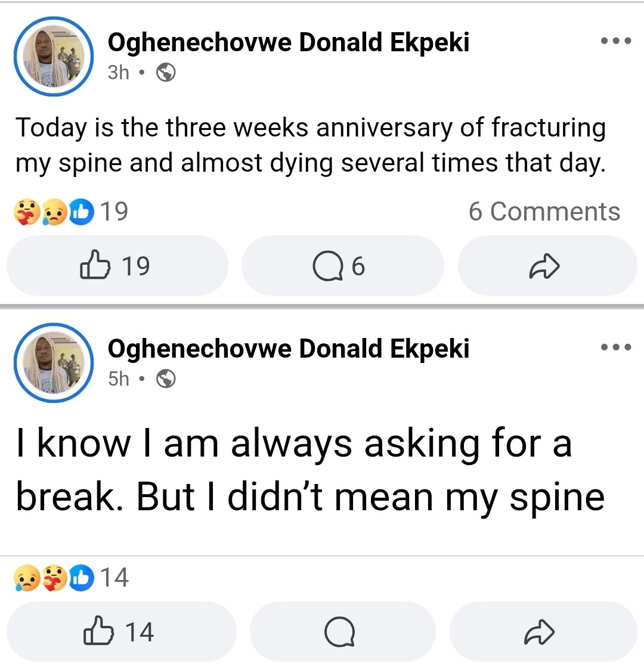Viewport: 644px width, 667px height.
Task: Open the '3h' timestamp of first post
Action: coord(118,73)
